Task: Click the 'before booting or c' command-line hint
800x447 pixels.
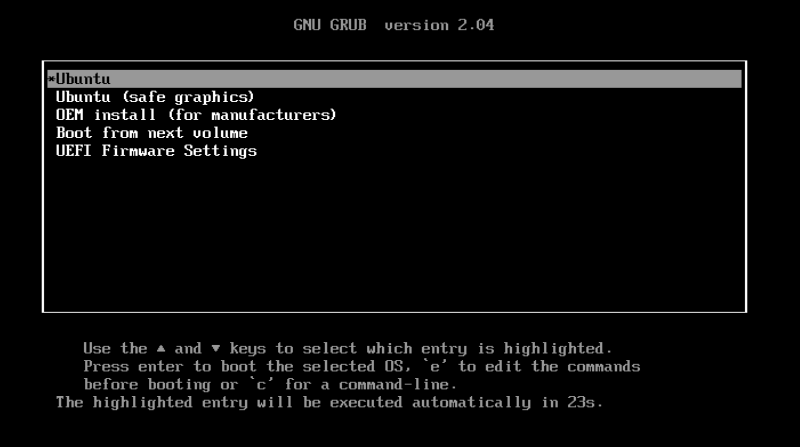Action: (x=270, y=384)
